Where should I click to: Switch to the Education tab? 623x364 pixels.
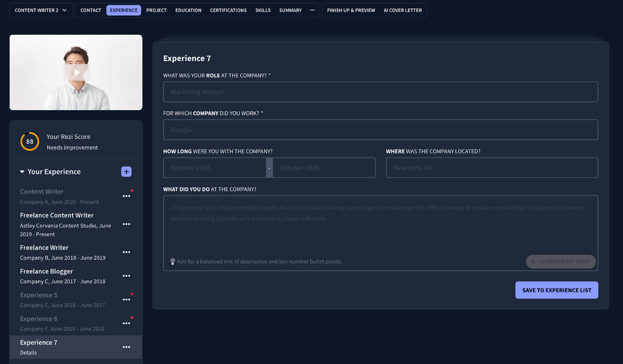[188, 10]
